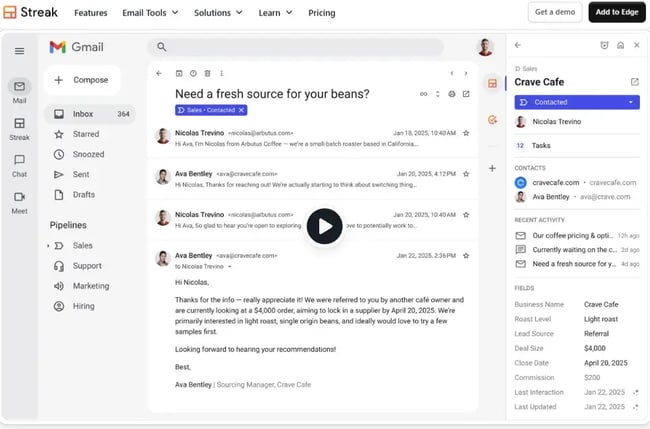Click the Deal Size value $4,000
Screen dimensions: 650x429
pos(595,348)
